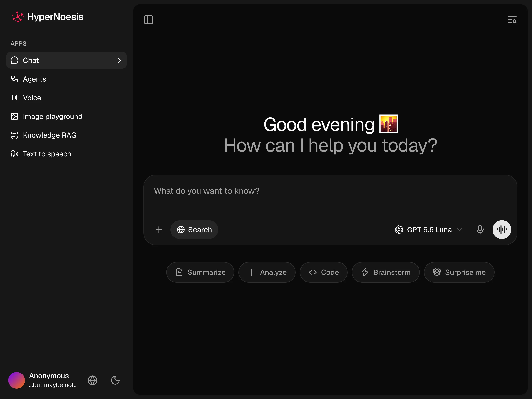
Task: Toggle the Search web option
Action: pyautogui.click(x=194, y=230)
